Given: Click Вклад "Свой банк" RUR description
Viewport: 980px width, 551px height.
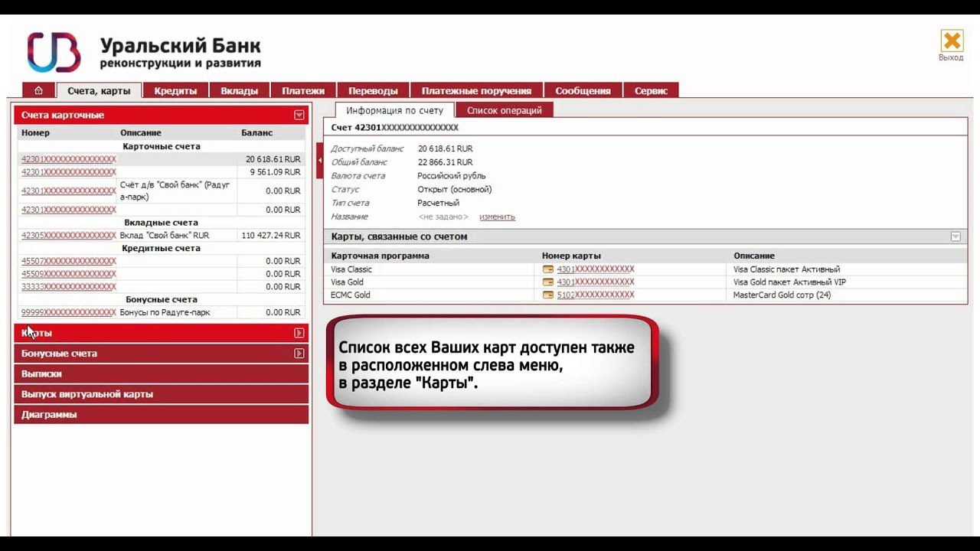Looking at the screenshot, I should point(165,236).
